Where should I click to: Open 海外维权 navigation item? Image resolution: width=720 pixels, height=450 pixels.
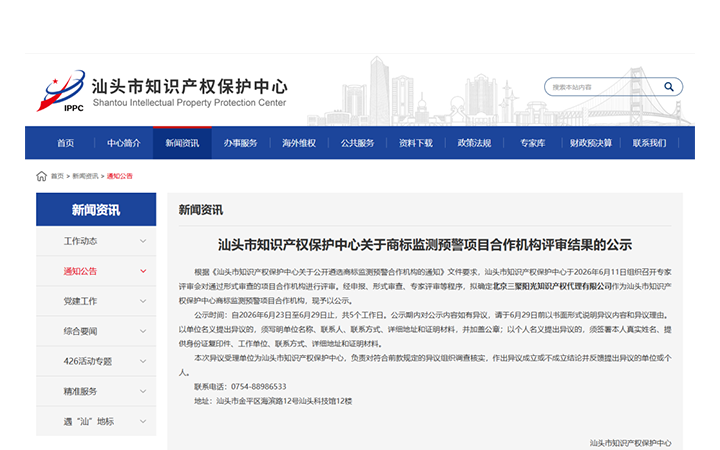click(299, 143)
